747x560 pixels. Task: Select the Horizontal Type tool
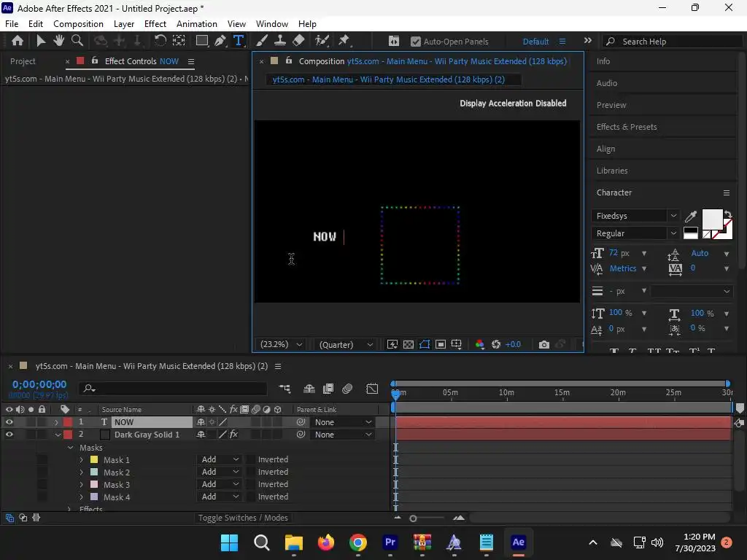coord(239,41)
